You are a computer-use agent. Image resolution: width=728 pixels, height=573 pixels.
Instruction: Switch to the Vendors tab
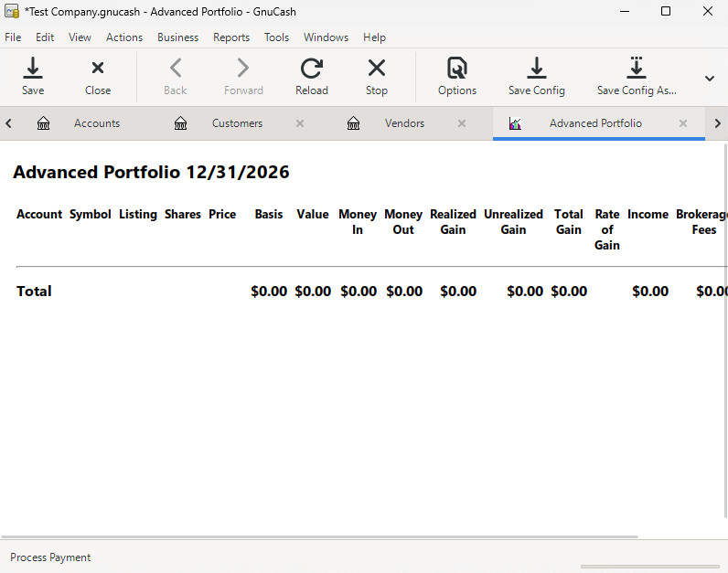pyautogui.click(x=404, y=123)
